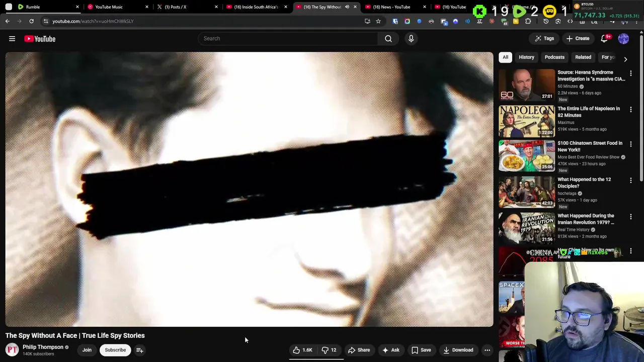Open the account avatar menu
The height and width of the screenshot is (362, 644).
point(623,39)
